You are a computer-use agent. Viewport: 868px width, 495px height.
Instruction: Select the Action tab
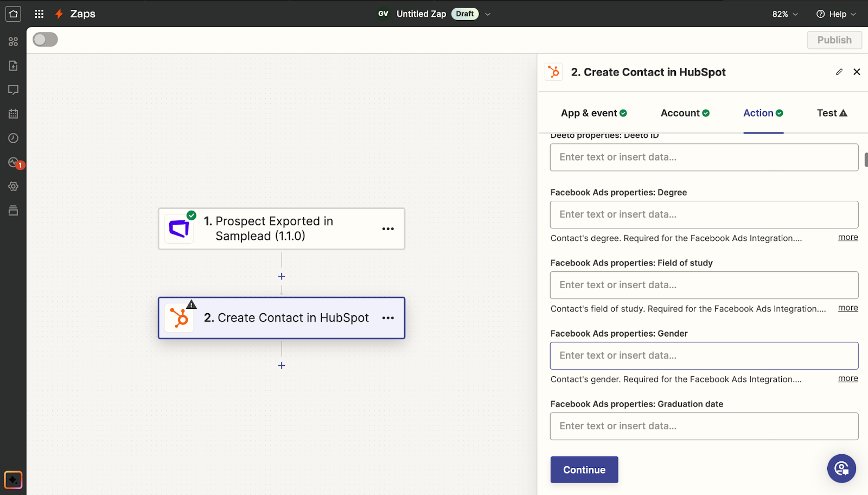(763, 113)
